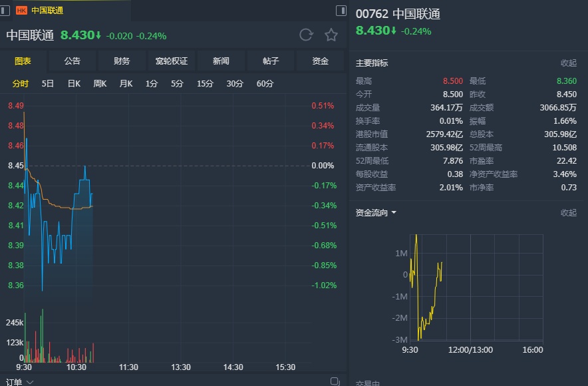Open the 财务 tab

pos(122,61)
